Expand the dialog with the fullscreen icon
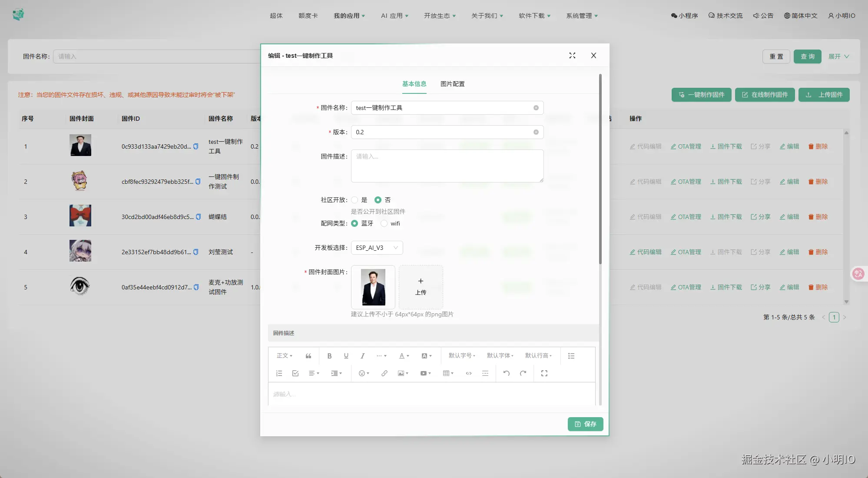Image resolution: width=868 pixels, height=478 pixels. point(572,56)
